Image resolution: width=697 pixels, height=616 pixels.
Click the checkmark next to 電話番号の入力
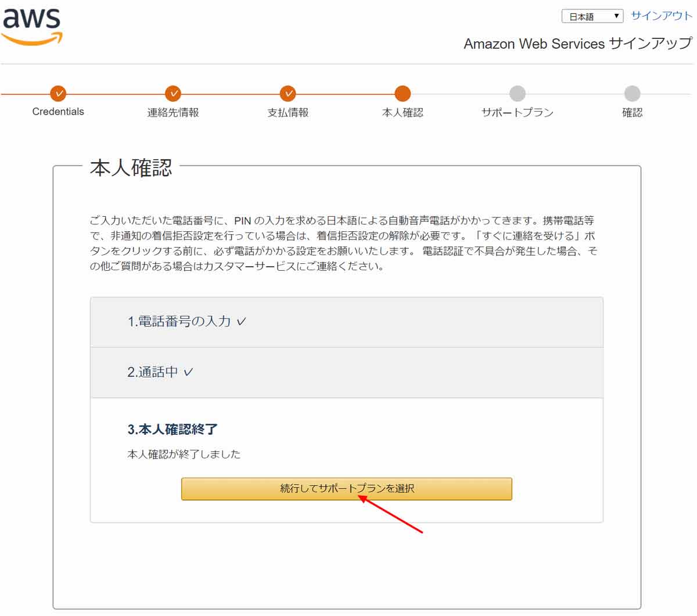point(243,321)
